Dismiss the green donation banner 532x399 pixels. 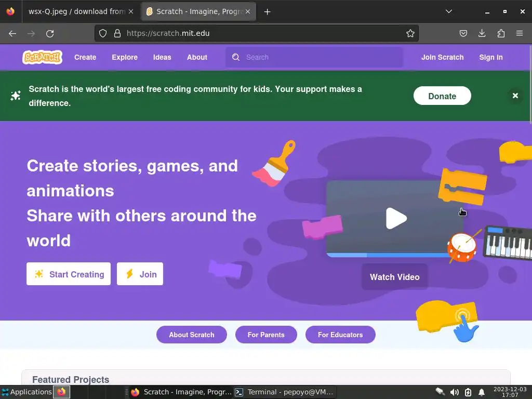coord(515,96)
